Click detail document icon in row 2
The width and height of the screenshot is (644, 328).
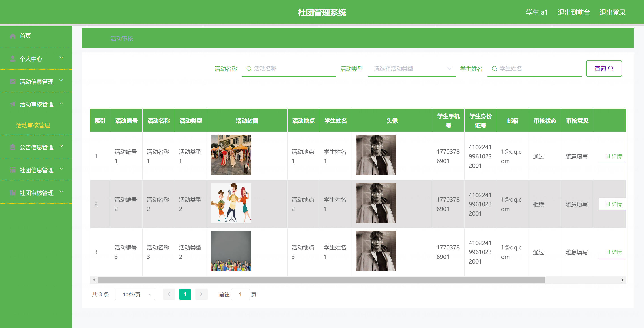(x=608, y=204)
